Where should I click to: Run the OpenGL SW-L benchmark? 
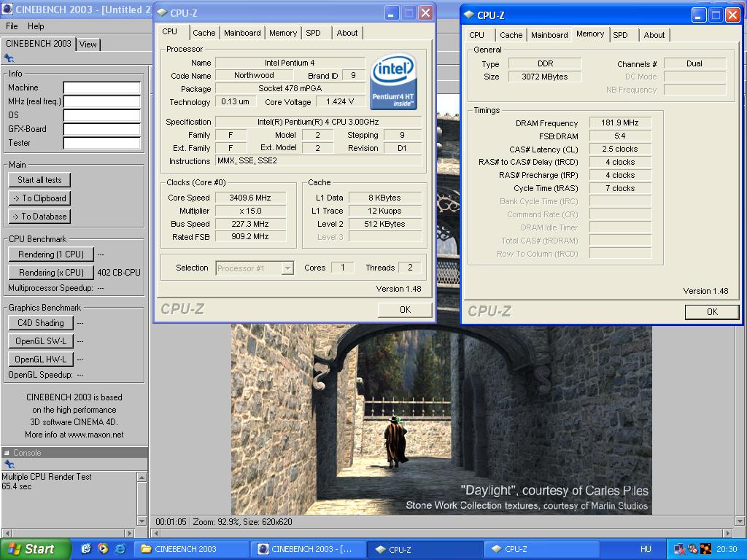click(x=41, y=341)
